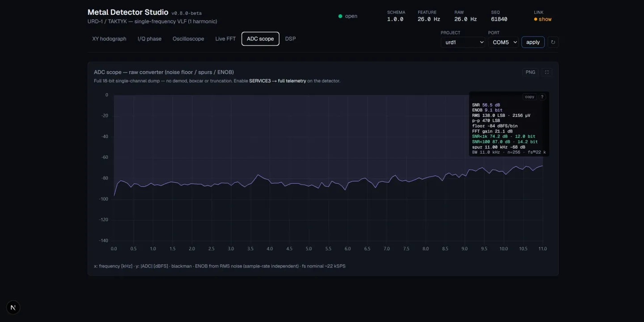This screenshot has height=322, width=644.
Task: Click the Metal Detector Studio title
Action: (x=128, y=12)
